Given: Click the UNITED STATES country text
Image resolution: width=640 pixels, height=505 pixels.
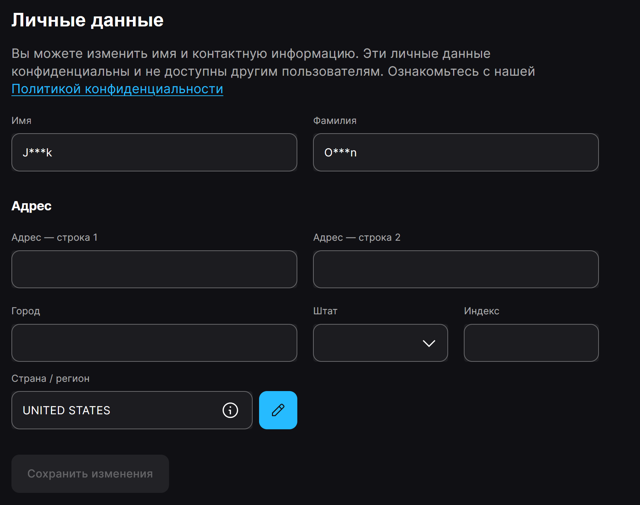Looking at the screenshot, I should (x=67, y=410).
